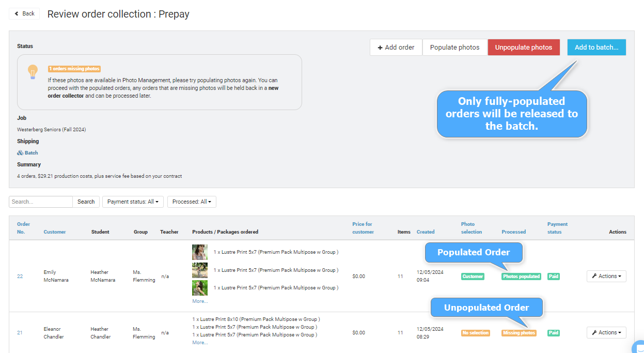
Task: Click student Heather Chandler cell
Action: click(101, 333)
